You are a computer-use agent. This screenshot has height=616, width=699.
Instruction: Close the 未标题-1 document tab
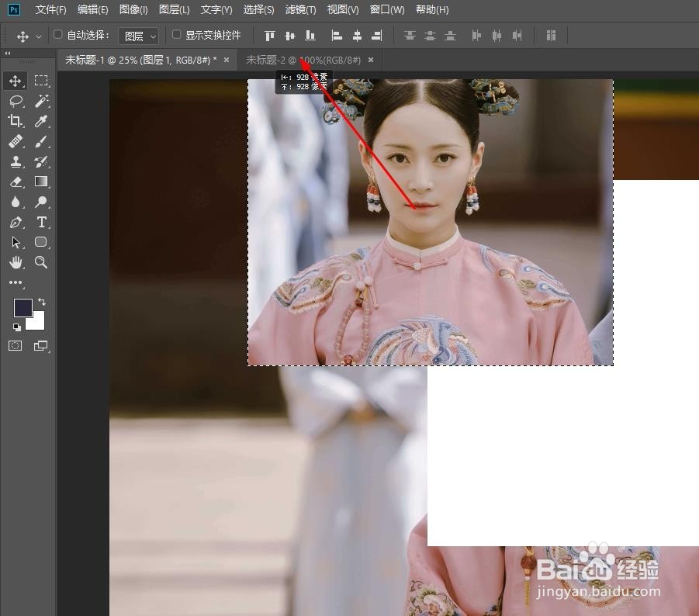coord(227,60)
